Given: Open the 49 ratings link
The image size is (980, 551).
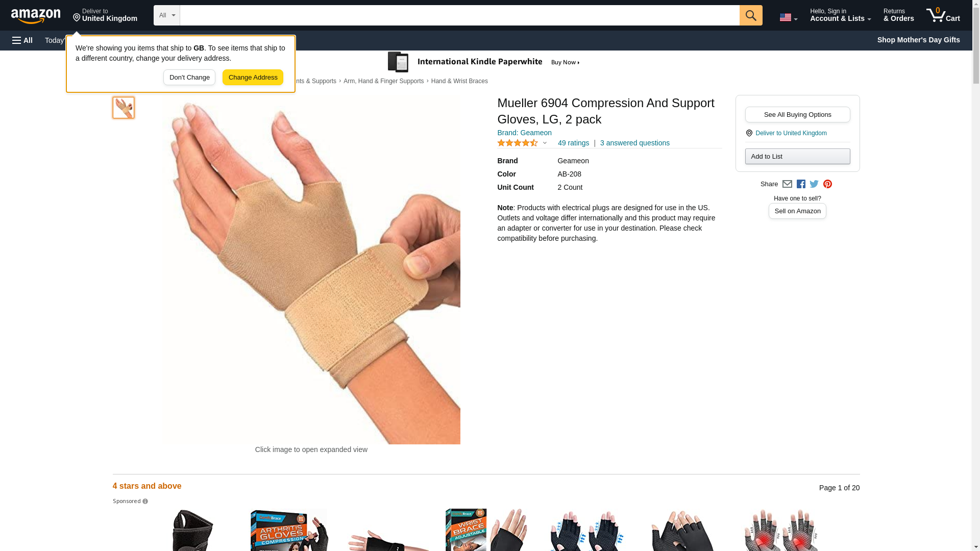Looking at the screenshot, I should tap(573, 143).
